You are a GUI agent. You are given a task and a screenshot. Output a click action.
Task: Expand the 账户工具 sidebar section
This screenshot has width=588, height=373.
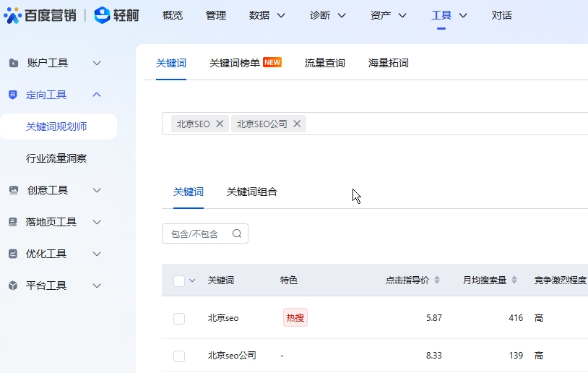97,63
